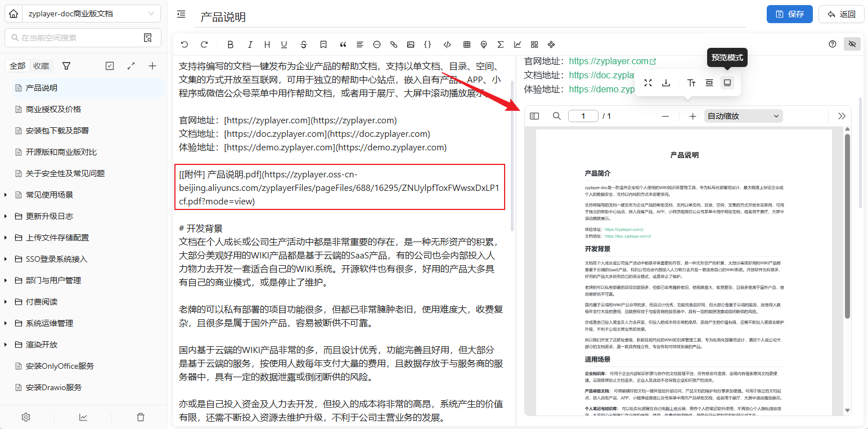Undo the last edit
The width and height of the screenshot is (868, 429).
[185, 44]
